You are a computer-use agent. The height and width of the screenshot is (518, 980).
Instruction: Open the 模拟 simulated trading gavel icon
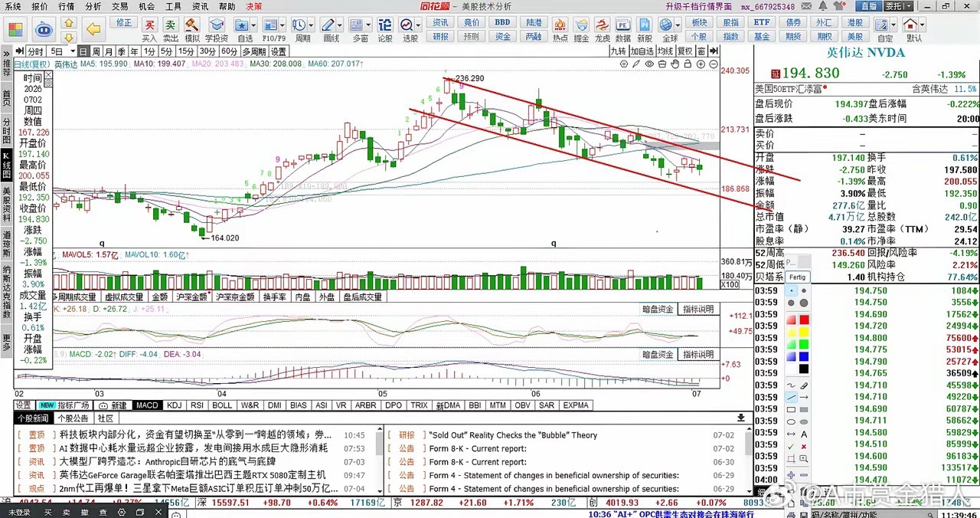click(x=192, y=29)
